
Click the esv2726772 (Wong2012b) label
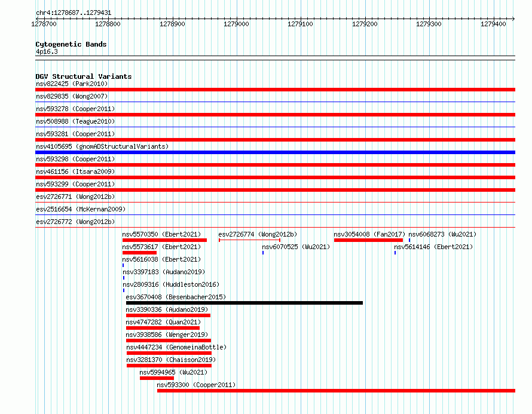click(75, 222)
